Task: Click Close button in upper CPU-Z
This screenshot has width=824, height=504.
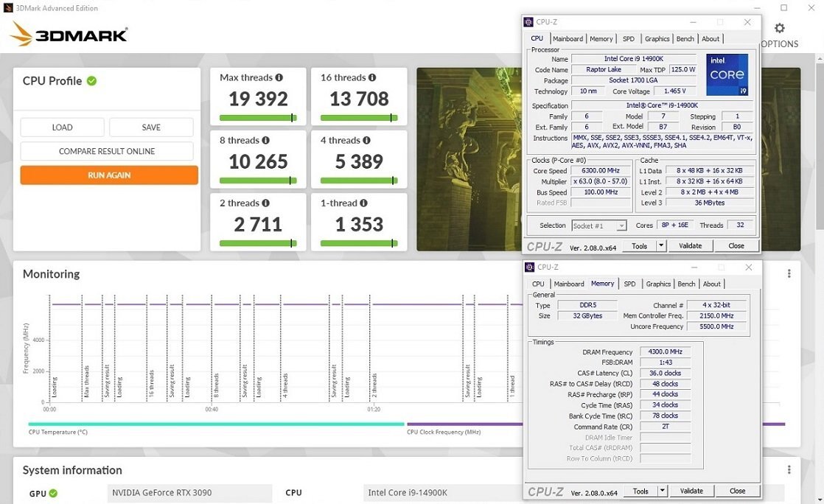Action: tap(736, 245)
